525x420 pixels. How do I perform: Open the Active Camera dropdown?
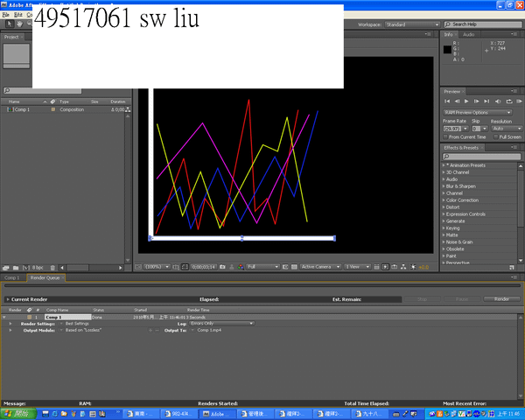coord(320,267)
